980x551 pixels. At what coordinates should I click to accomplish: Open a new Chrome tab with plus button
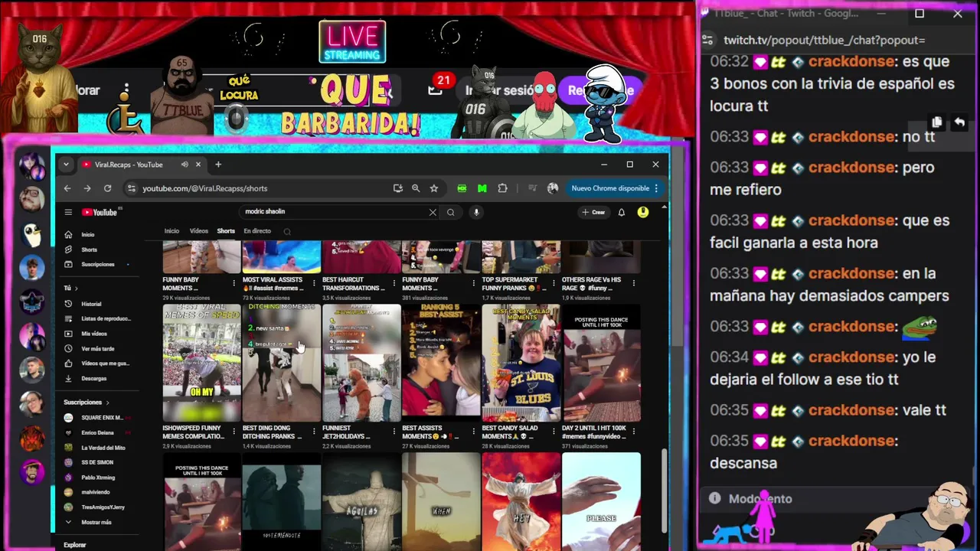pos(218,165)
